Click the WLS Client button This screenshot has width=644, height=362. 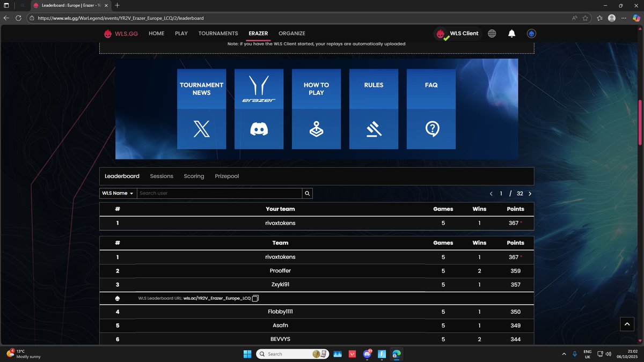[457, 33]
